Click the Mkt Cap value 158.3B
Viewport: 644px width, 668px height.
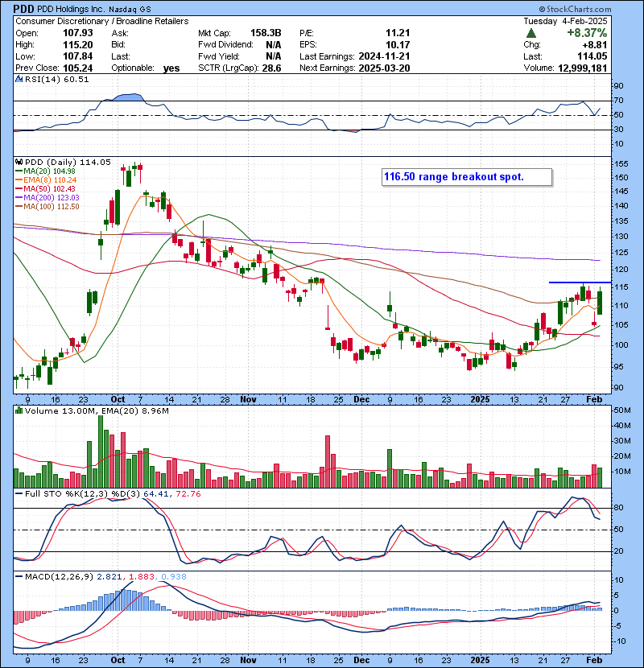(266, 33)
